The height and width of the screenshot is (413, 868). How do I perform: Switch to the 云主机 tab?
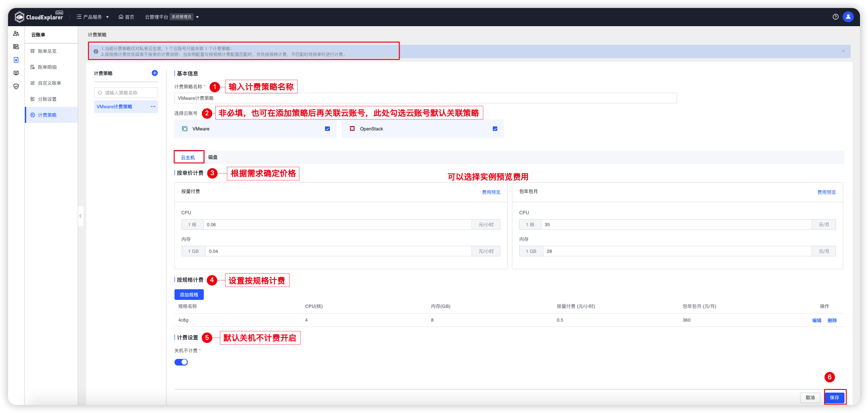tap(188, 157)
